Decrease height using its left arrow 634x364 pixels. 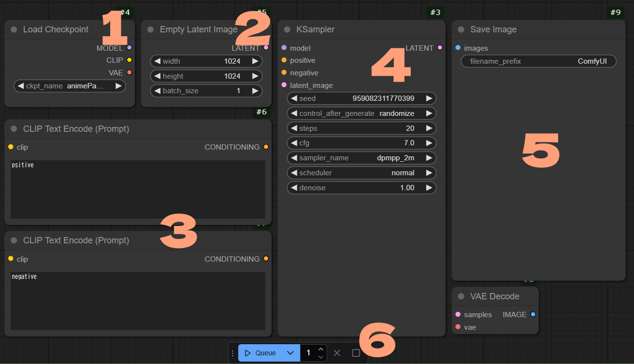(x=157, y=76)
